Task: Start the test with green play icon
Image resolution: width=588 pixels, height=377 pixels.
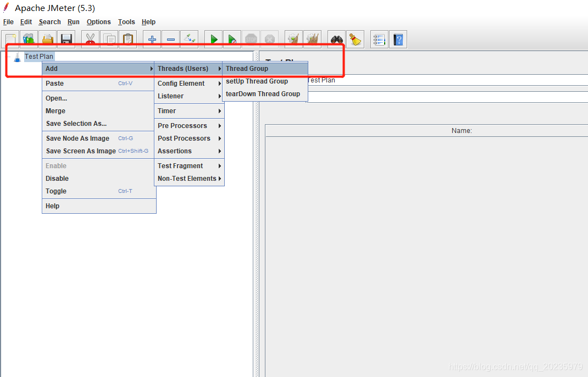Action: [x=213, y=39]
